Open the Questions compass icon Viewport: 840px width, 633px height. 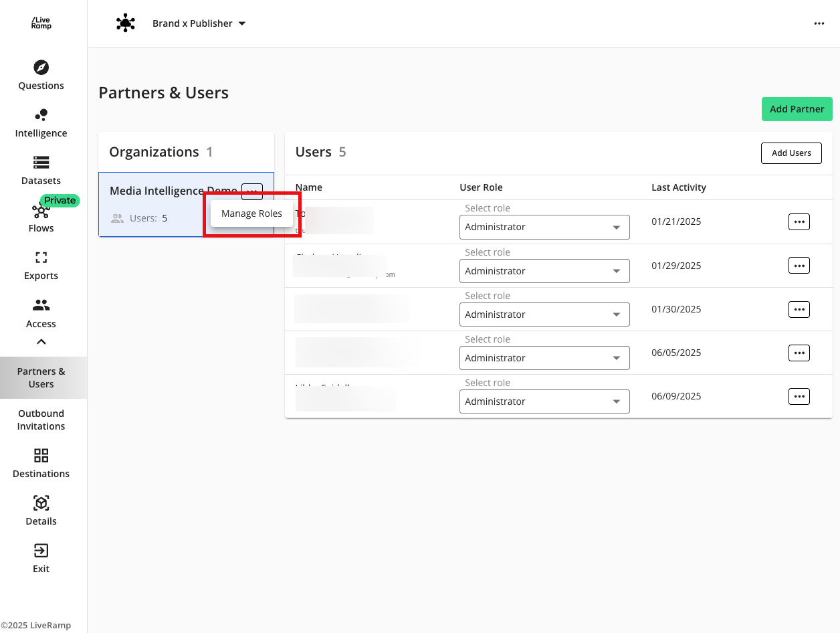[41, 68]
